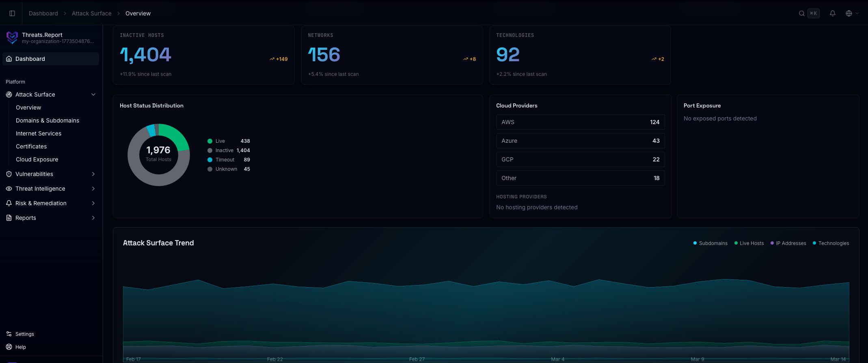Toggle IP Addresses series in trend legend
The width and height of the screenshot is (868, 363).
point(788,243)
